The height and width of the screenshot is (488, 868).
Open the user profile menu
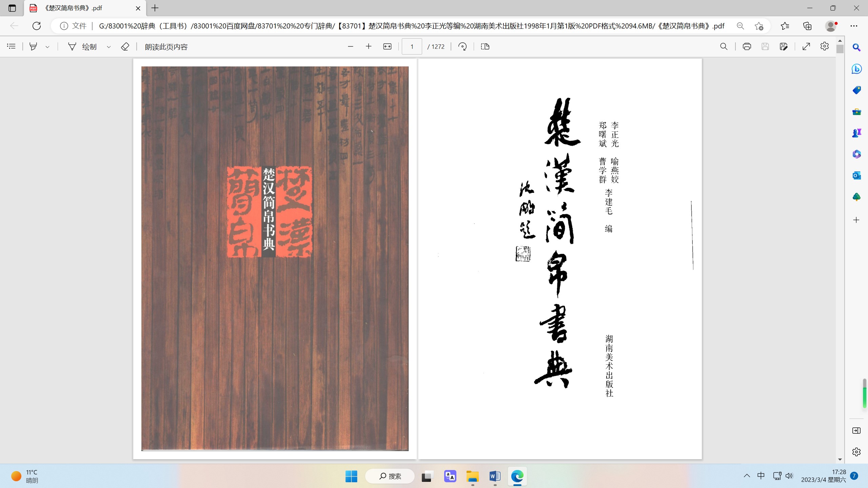(831, 26)
